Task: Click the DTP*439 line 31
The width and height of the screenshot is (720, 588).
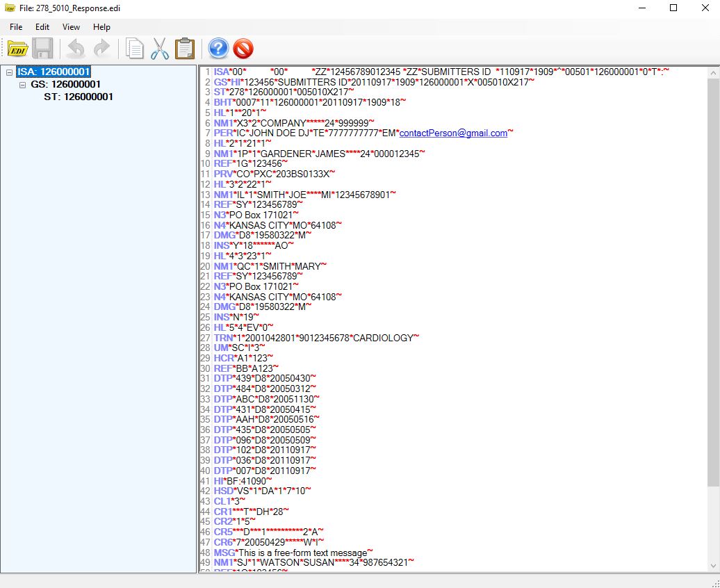Action: pyautogui.click(x=265, y=378)
